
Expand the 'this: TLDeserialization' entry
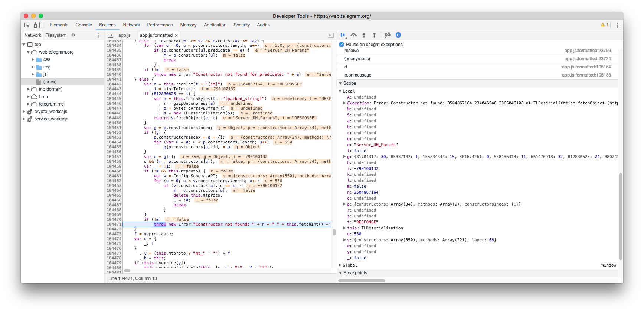coord(344,228)
